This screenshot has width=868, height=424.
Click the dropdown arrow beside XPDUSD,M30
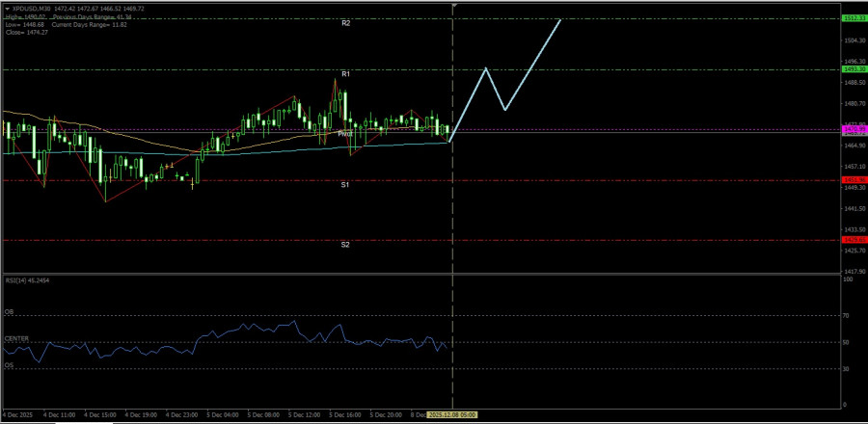point(9,9)
